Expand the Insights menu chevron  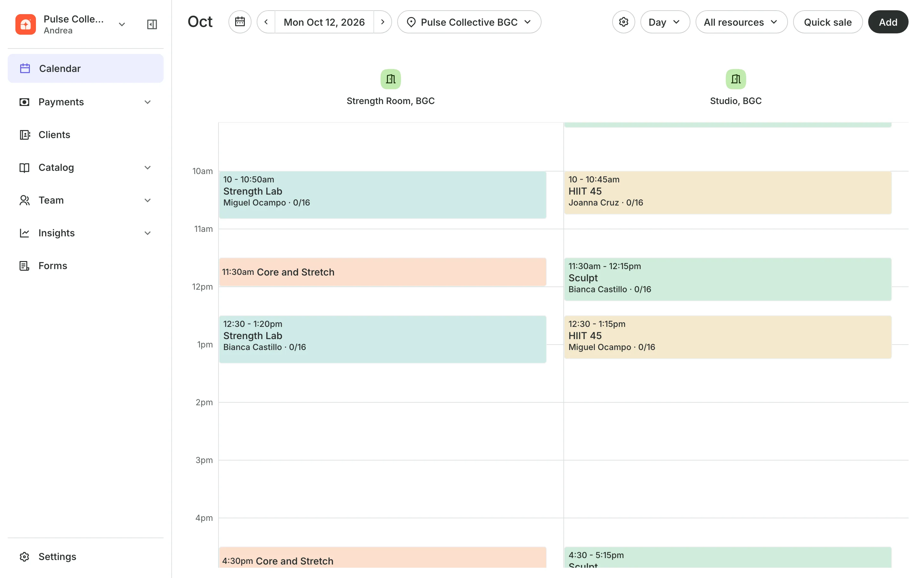(147, 233)
